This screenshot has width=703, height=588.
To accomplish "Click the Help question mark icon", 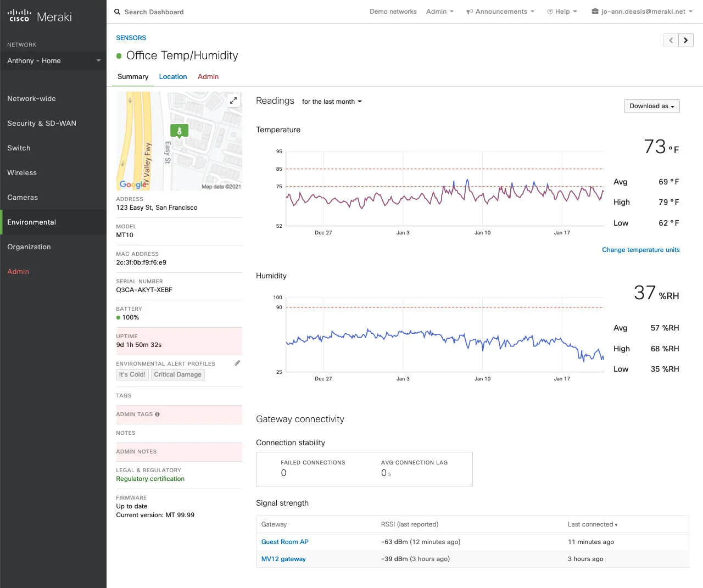I will [x=550, y=12].
